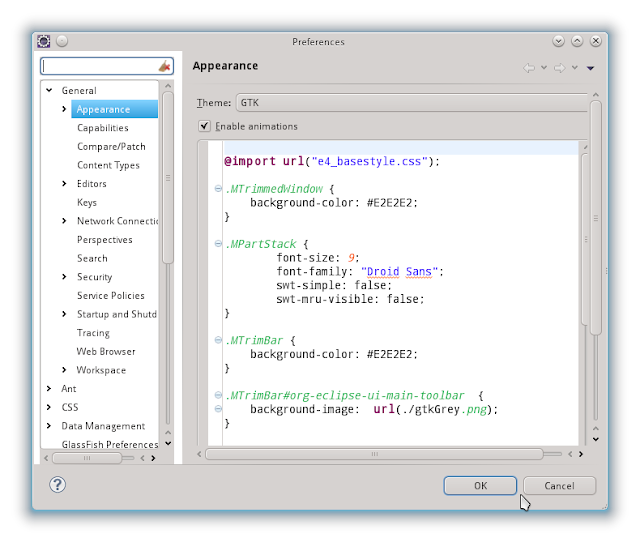Viewport: 640px width, 542px height.
Task: Click the tree panel vertical scrollbar
Action: point(168,178)
